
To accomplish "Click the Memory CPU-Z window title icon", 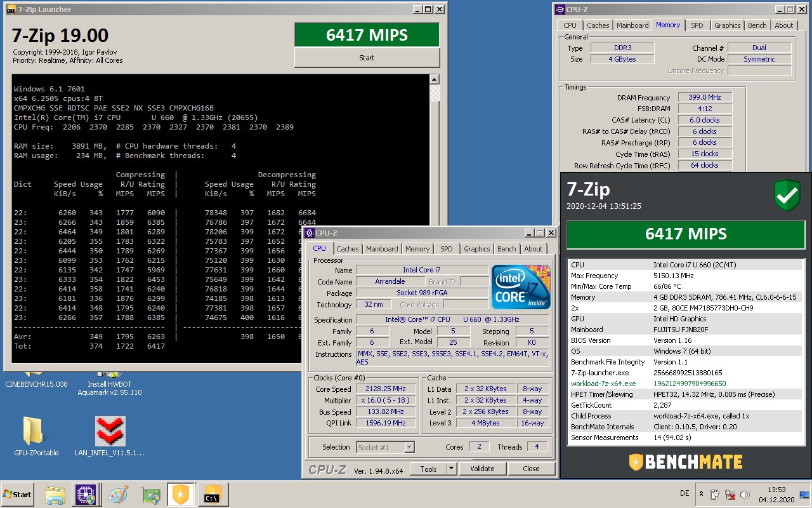I will (x=560, y=10).
